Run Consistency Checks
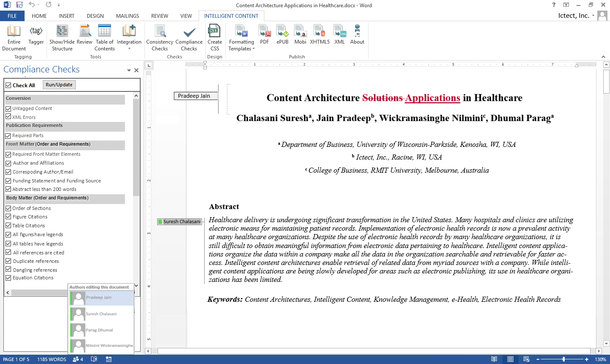This screenshot has width=610, height=364. [x=160, y=38]
